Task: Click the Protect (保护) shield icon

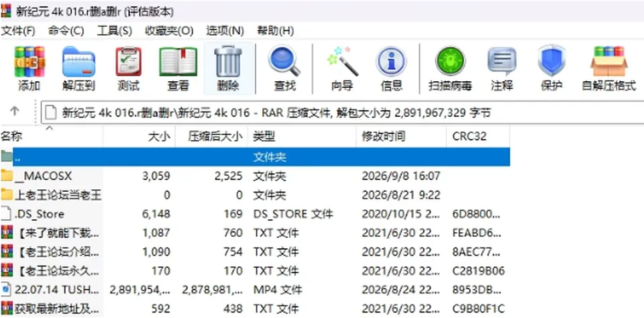Action: tap(551, 62)
